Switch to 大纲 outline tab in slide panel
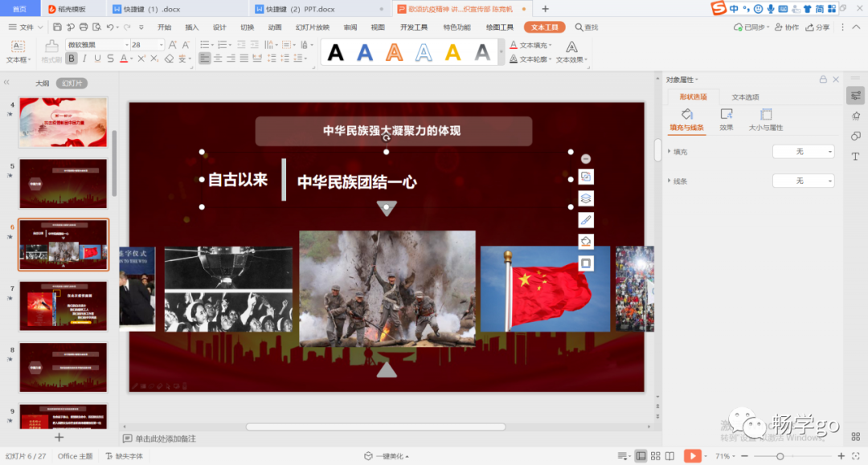868x465 pixels. pos(42,84)
